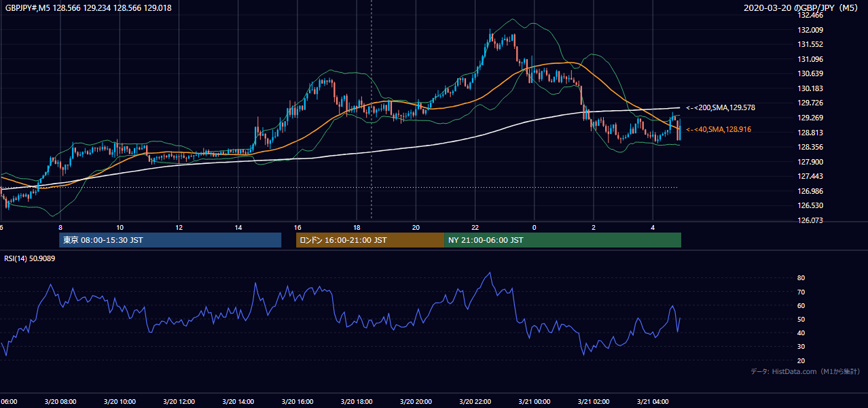Click hour tick 22 under price chart
Image resolution: width=868 pixels, height=408 pixels.
point(475,228)
